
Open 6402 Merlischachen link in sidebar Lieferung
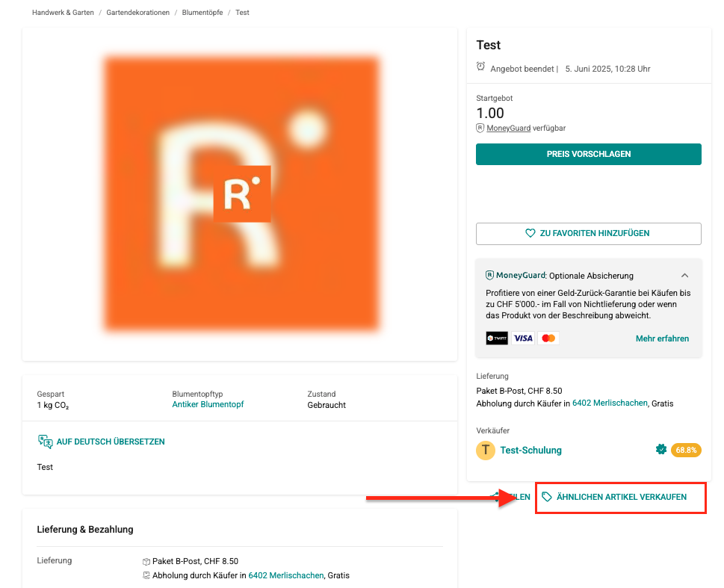tap(610, 403)
